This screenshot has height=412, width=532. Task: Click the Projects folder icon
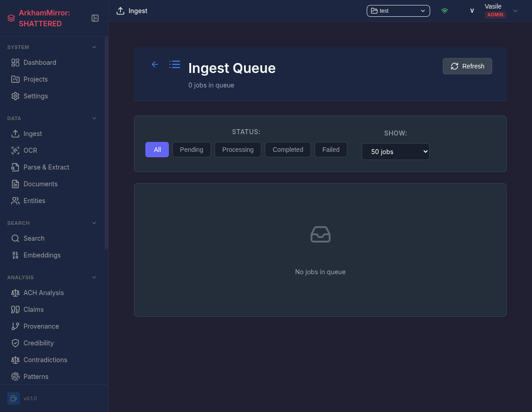(15, 79)
